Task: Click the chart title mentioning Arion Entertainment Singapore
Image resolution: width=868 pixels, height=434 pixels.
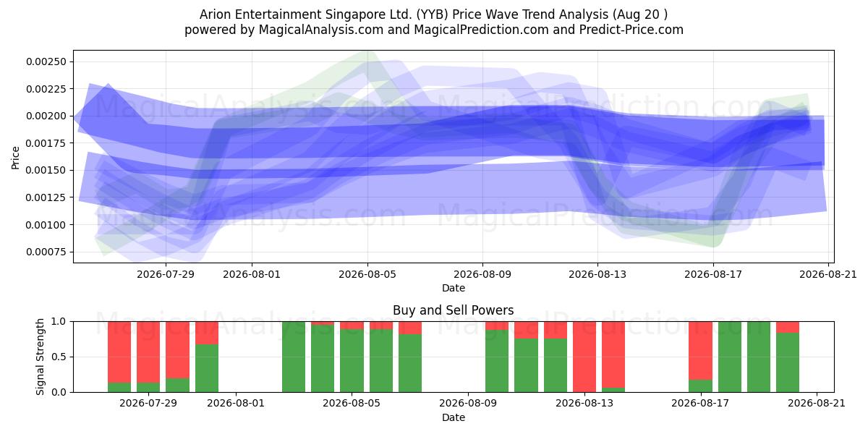Action: pos(434,14)
